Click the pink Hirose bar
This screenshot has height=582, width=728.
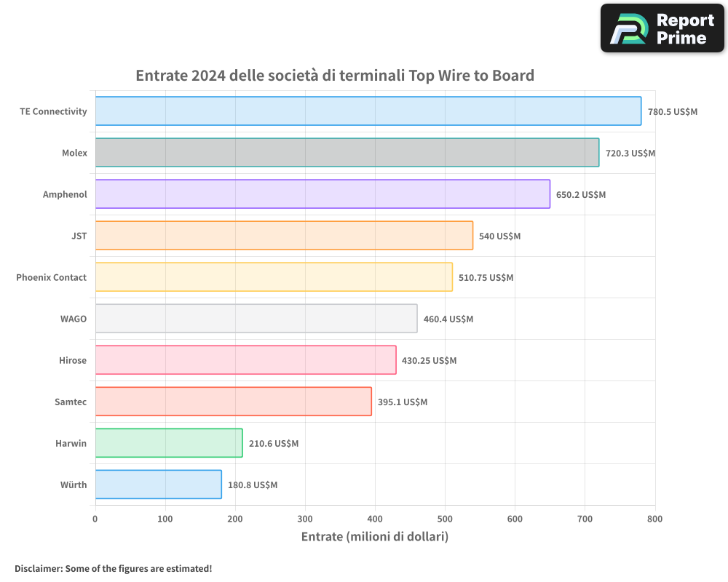click(x=245, y=360)
